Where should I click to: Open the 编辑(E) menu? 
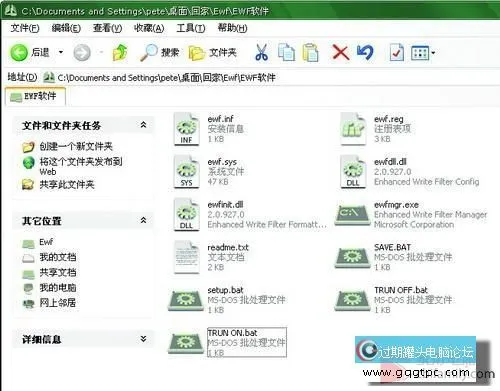coord(66,28)
